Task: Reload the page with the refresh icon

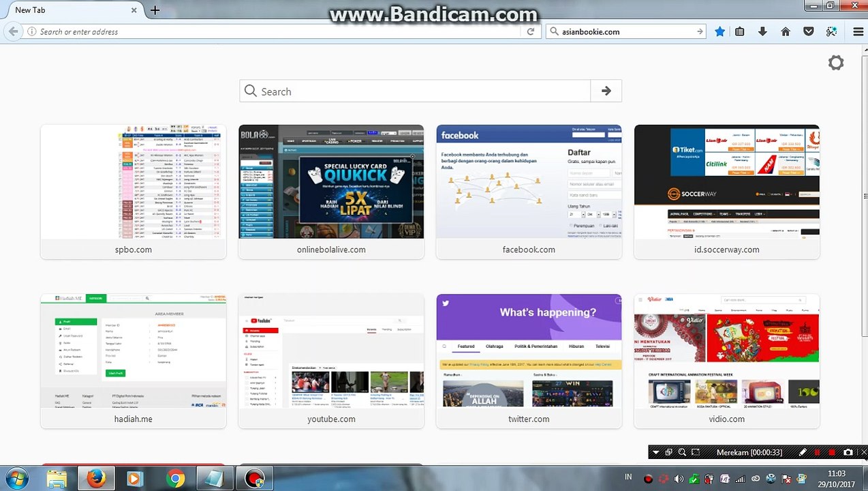Action: pyautogui.click(x=531, y=31)
